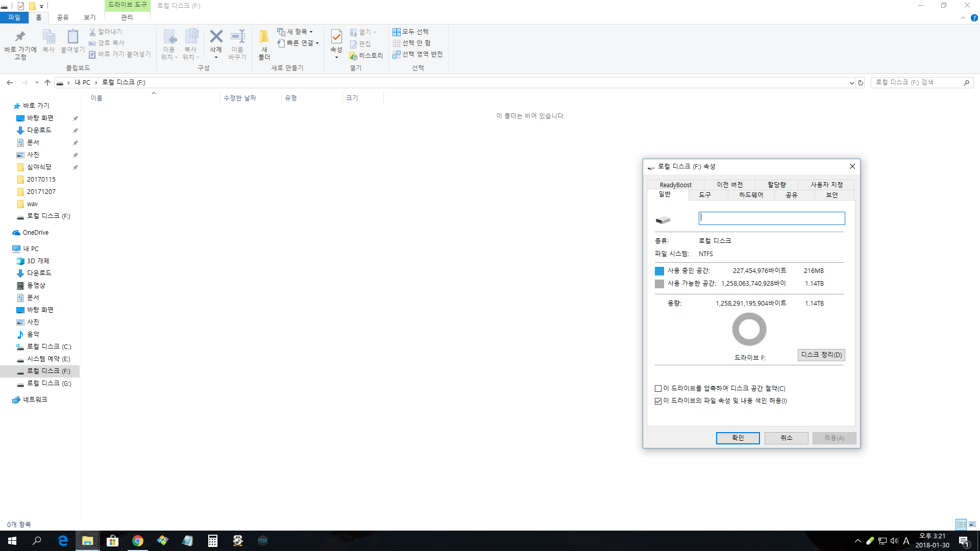Screen dimensions: 980x551
Task: Click the blue used-space color swatch
Action: 659,271
